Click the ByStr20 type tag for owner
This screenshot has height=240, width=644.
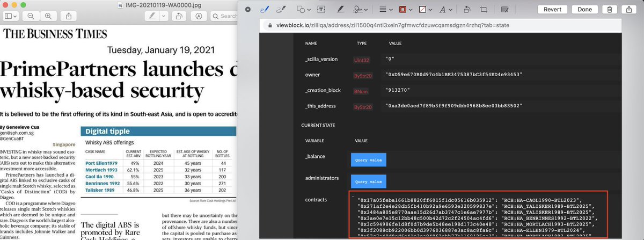(363, 75)
